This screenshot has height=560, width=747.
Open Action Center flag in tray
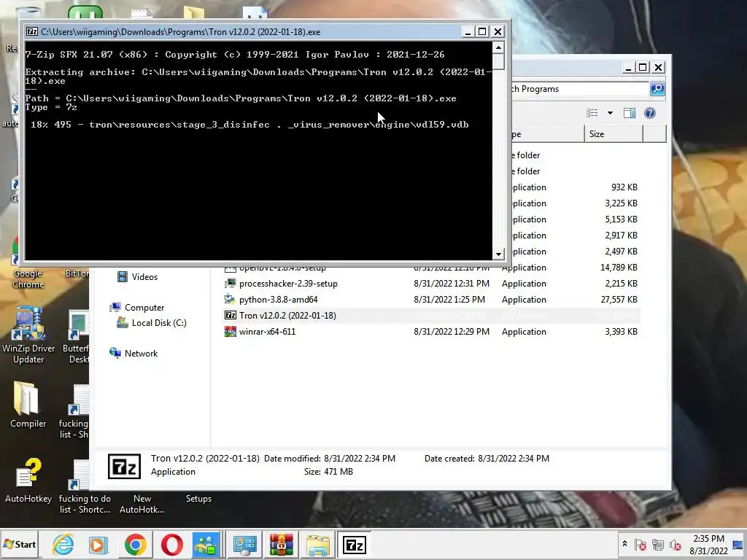pos(640,545)
